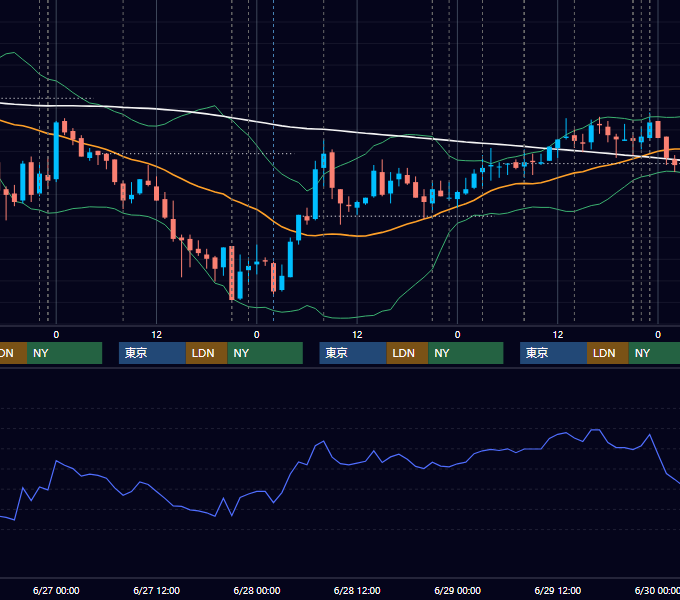Screen dimensions: 680x600
Task: Click the tall blue candle at 6/27 00:00
Action: tap(56, 150)
